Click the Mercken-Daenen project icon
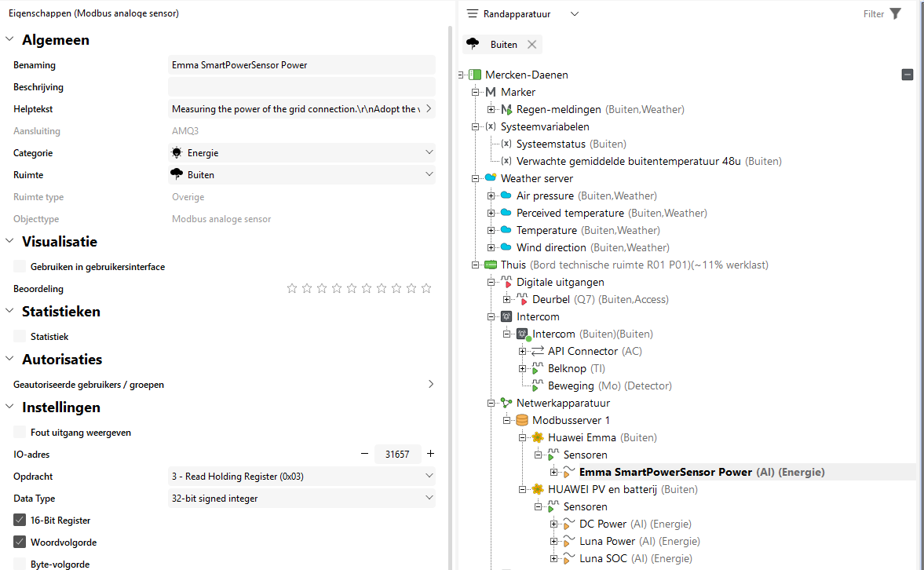 [x=475, y=75]
